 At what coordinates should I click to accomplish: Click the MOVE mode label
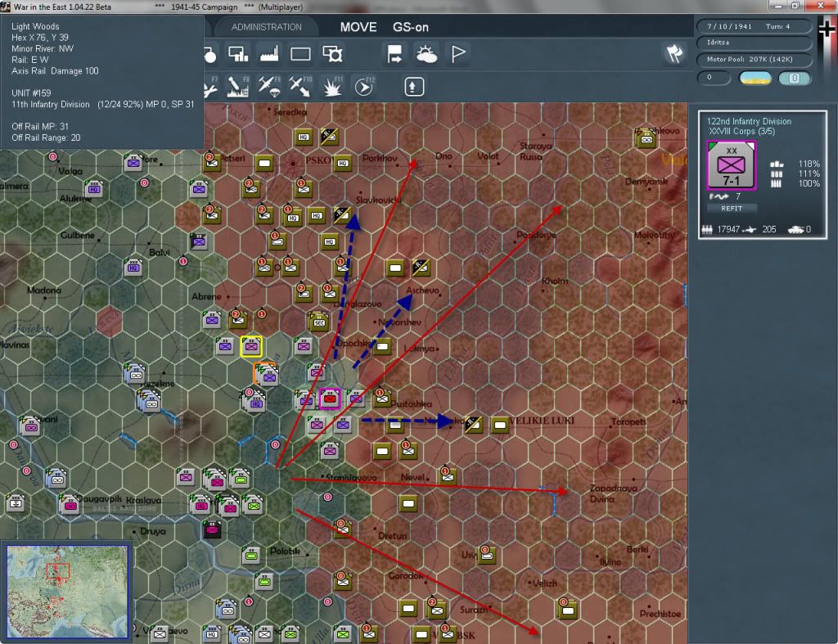[358, 27]
